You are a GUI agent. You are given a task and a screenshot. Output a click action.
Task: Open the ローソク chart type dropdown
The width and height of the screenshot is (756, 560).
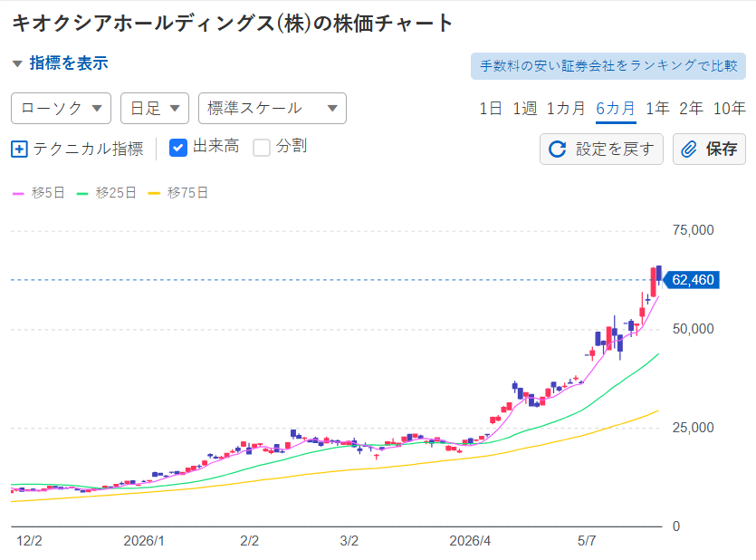(62, 109)
